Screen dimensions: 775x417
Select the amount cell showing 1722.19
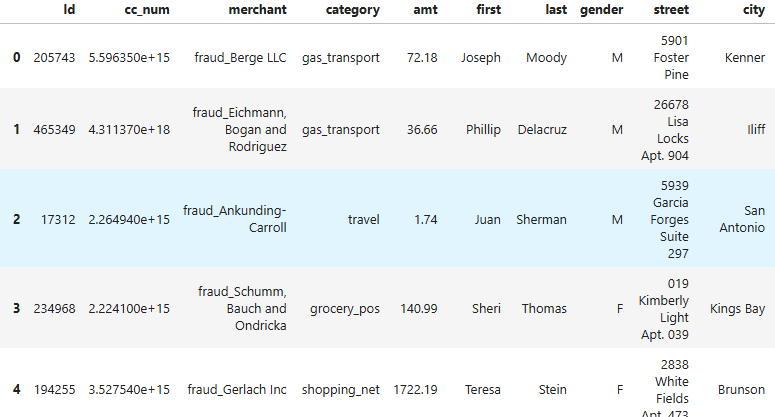412,390
